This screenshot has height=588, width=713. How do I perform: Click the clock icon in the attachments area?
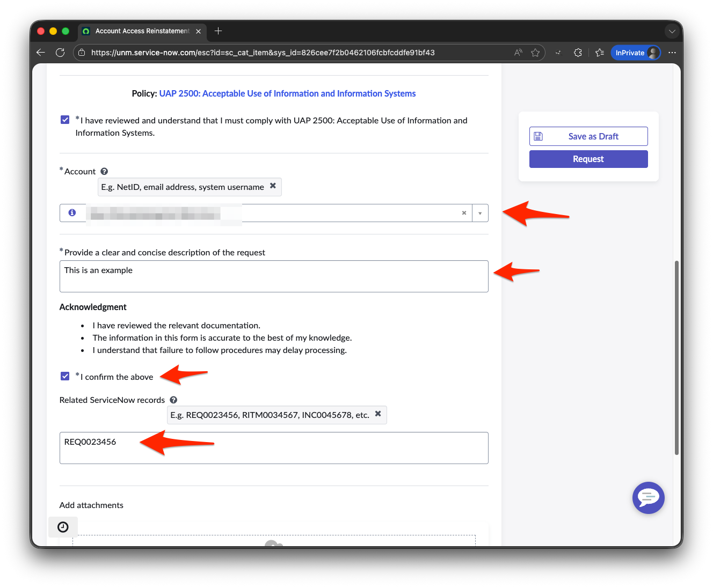63,527
